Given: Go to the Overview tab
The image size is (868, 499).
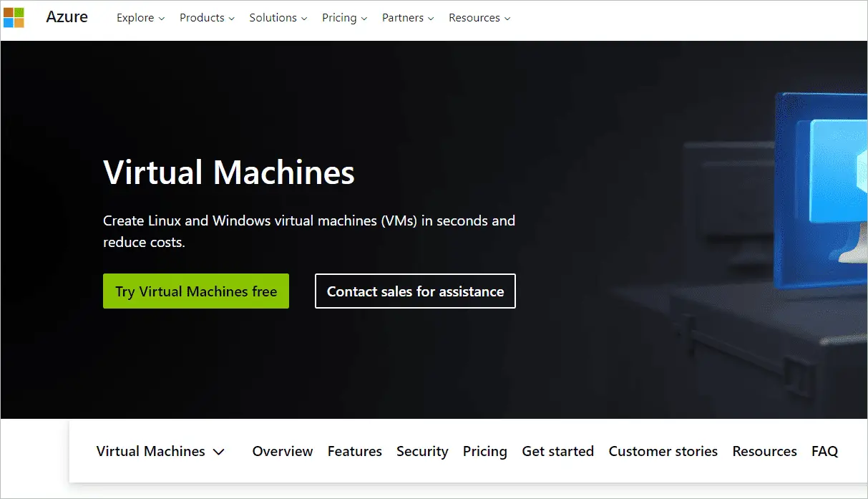Looking at the screenshot, I should point(283,451).
